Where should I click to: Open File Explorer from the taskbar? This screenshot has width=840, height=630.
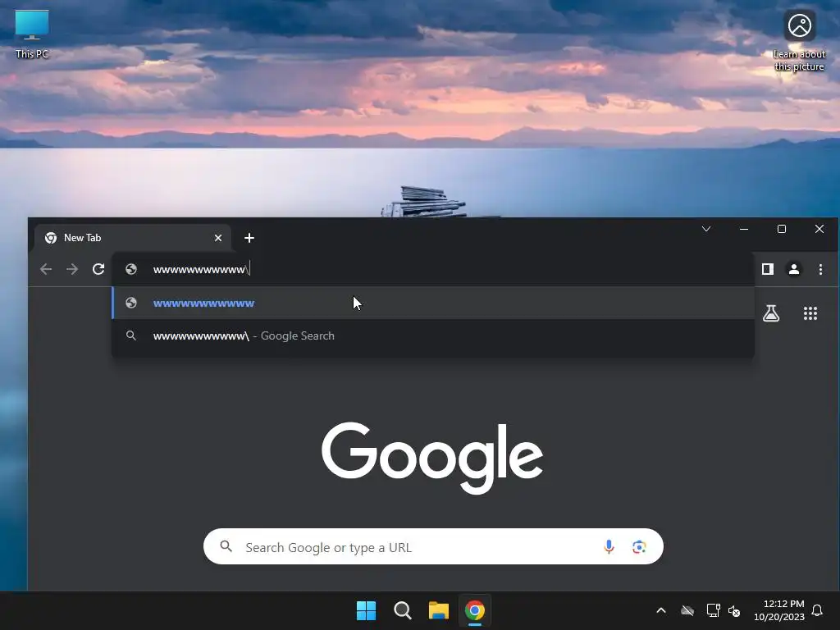[438, 610]
